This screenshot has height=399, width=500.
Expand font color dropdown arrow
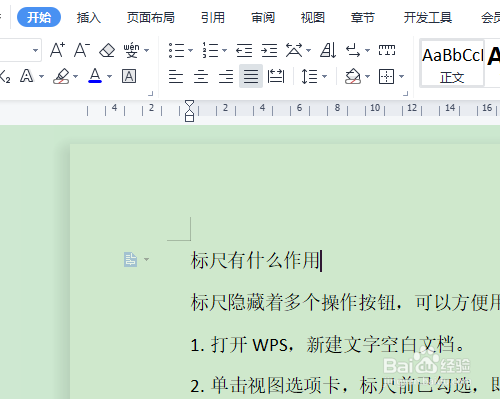tap(109, 77)
